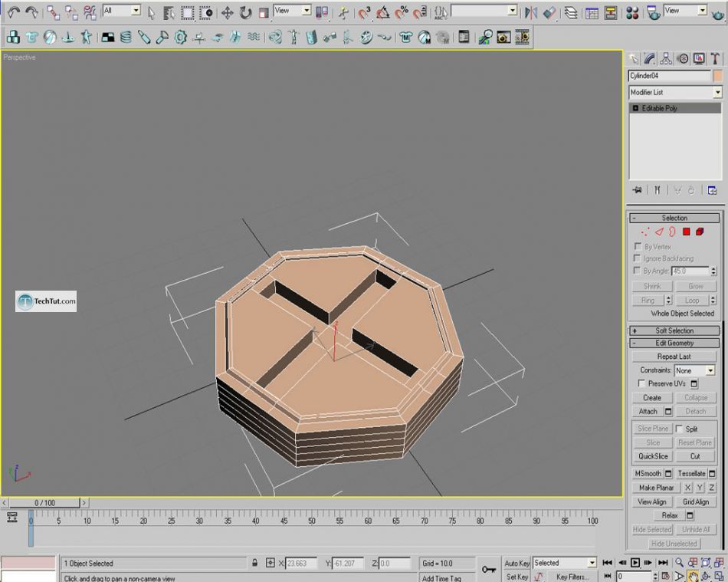Click the Redo arrow icon
This screenshot has width=728, height=582.
pyautogui.click(x=31, y=12)
